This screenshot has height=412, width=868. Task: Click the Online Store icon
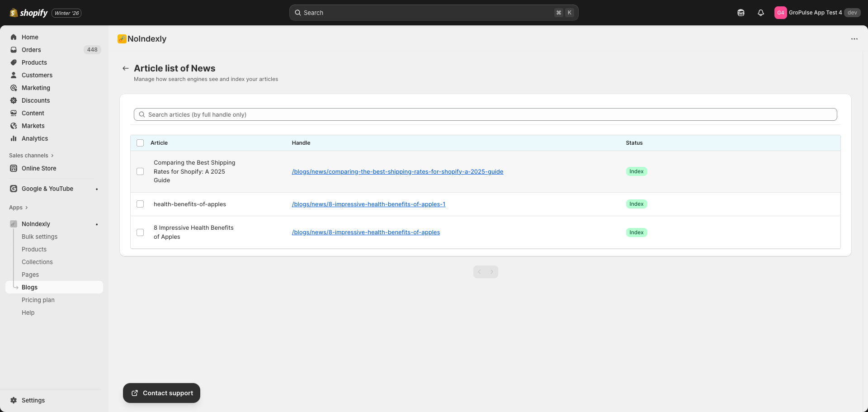14,168
